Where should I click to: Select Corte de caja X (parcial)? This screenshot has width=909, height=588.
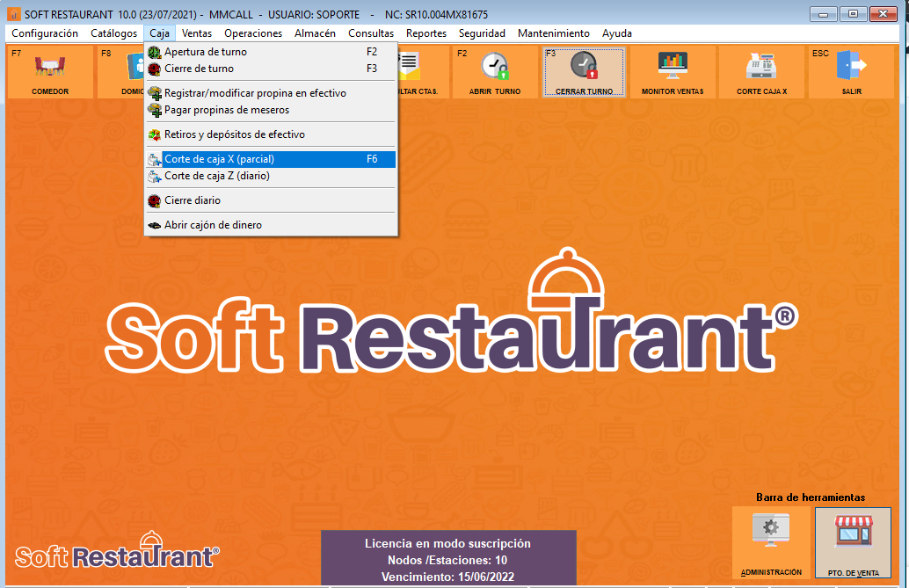(219, 159)
